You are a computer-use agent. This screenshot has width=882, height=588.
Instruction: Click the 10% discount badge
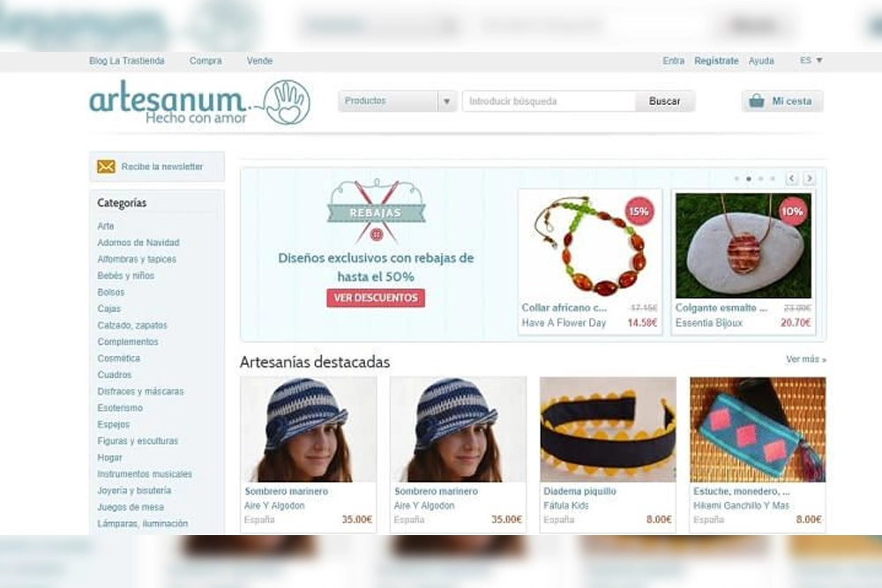[792, 212]
